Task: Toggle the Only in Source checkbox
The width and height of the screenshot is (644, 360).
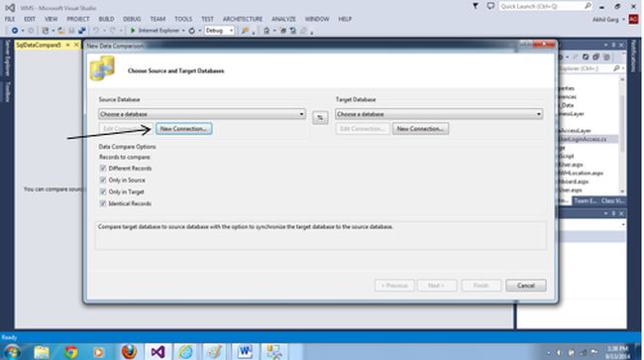Action: pyautogui.click(x=103, y=180)
